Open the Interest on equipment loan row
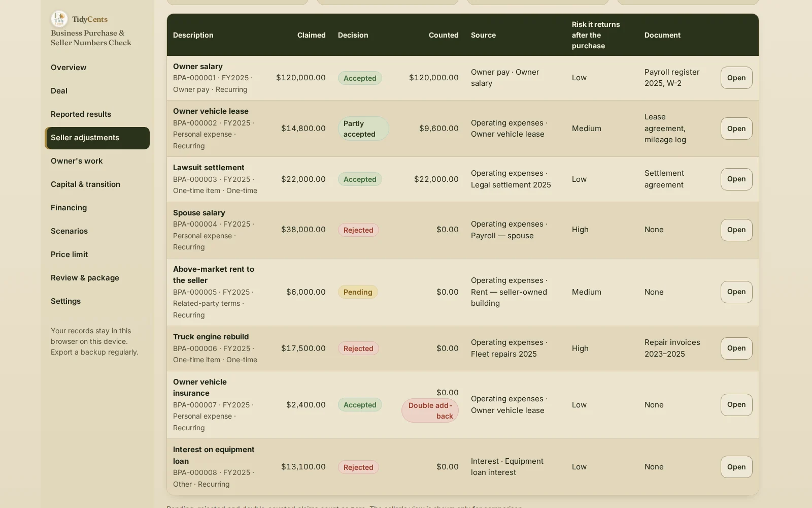The height and width of the screenshot is (508, 812). [736, 467]
